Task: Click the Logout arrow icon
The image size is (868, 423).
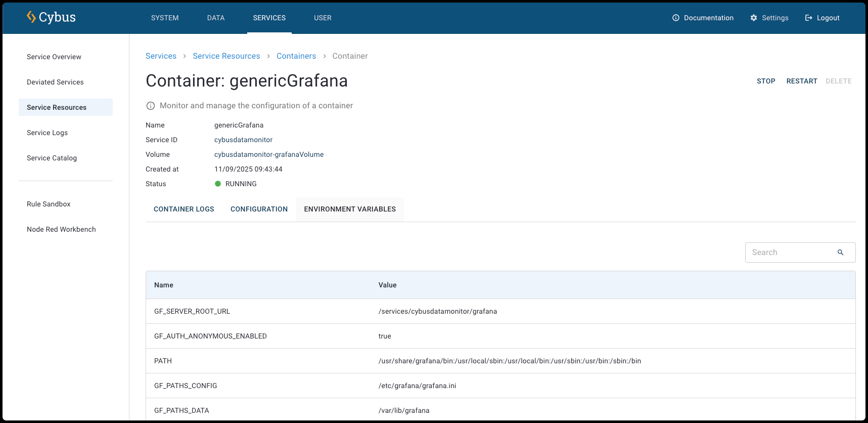Action: tap(808, 18)
